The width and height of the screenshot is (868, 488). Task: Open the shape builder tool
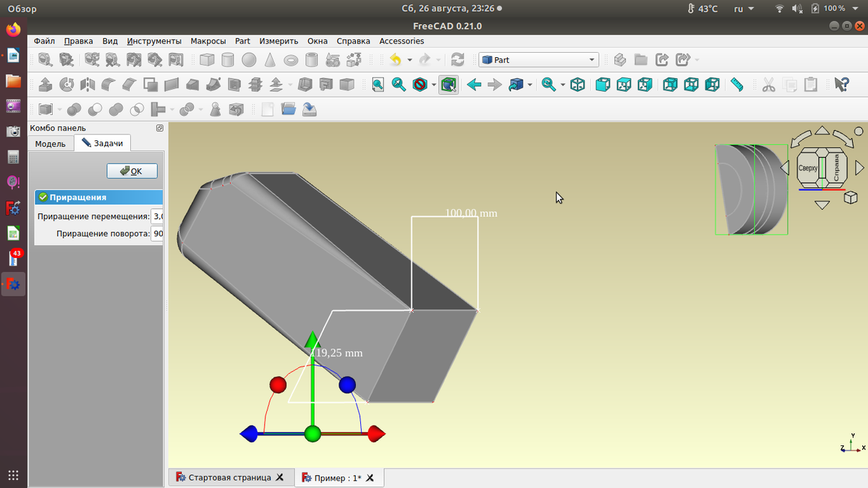(354, 60)
